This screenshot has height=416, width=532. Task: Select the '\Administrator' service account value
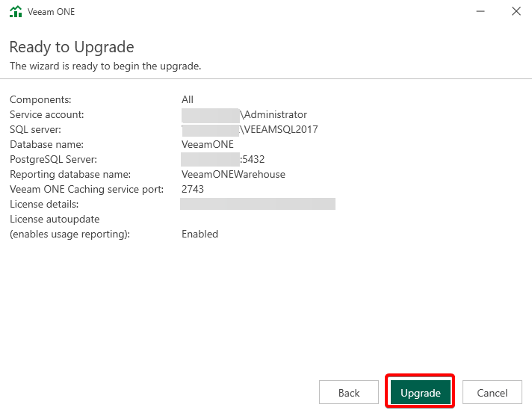click(273, 114)
